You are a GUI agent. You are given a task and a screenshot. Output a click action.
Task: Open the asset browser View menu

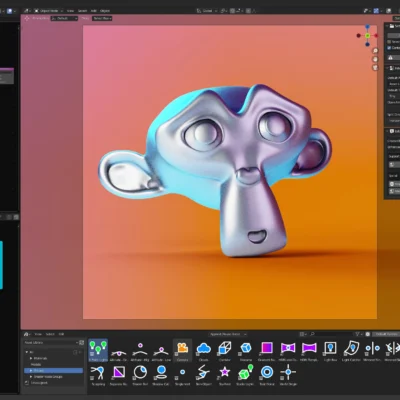(x=38, y=334)
